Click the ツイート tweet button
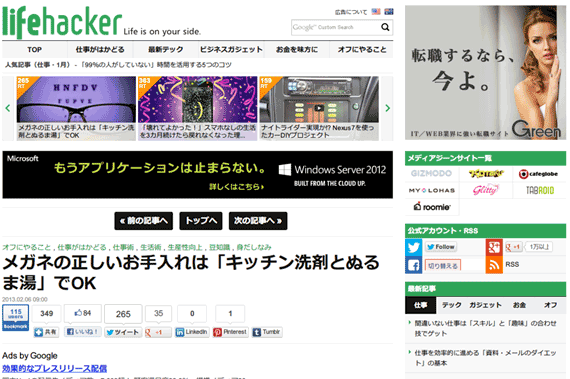 (x=123, y=332)
